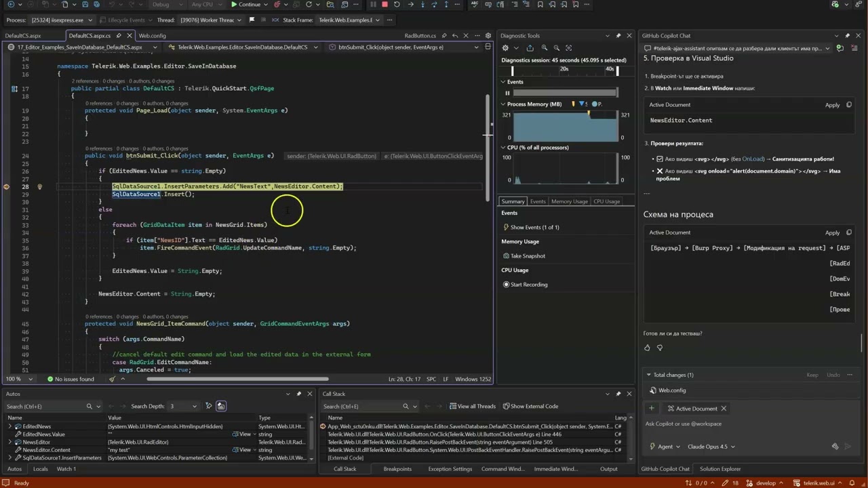Viewport: 868px width, 488px height.
Task: Open Show Events (1 of 1) link
Action: click(530, 227)
